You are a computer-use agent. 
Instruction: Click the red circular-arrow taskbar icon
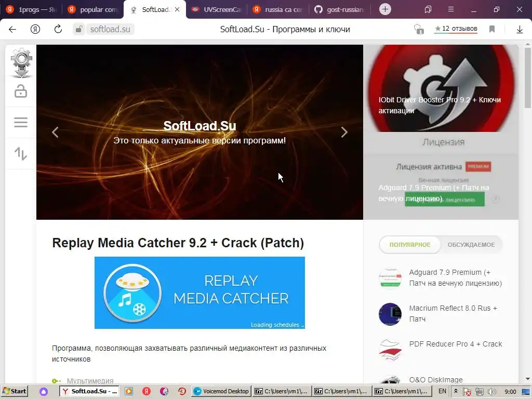(x=182, y=391)
